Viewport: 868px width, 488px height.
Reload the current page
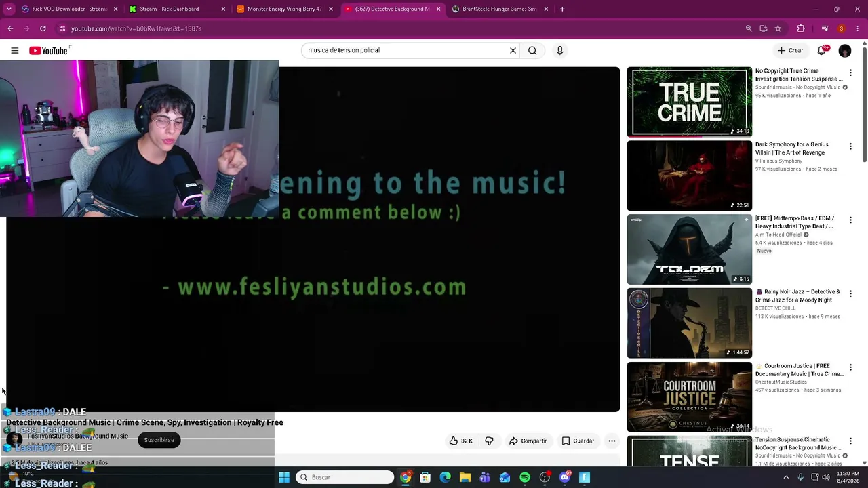coord(43,28)
